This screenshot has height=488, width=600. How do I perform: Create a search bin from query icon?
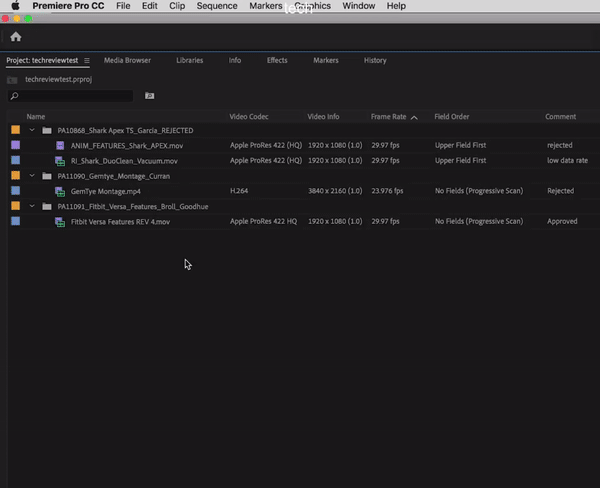[149, 96]
